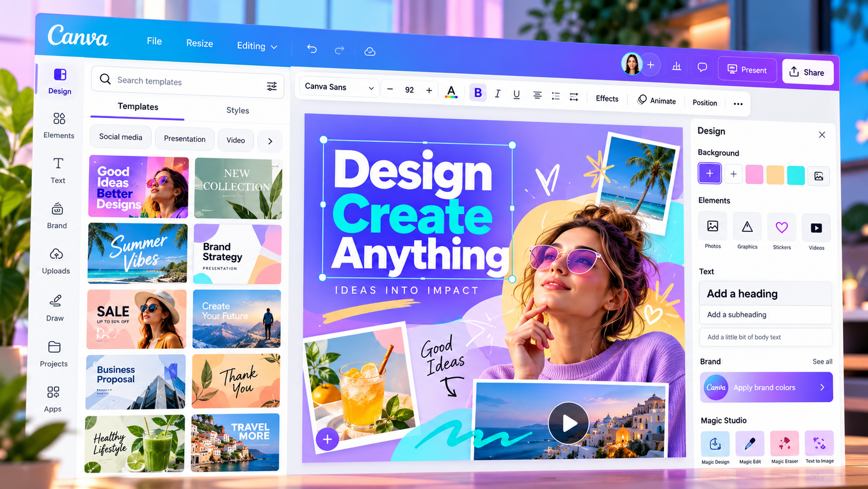Increase font size with plus
The image size is (868, 489).
[429, 91]
